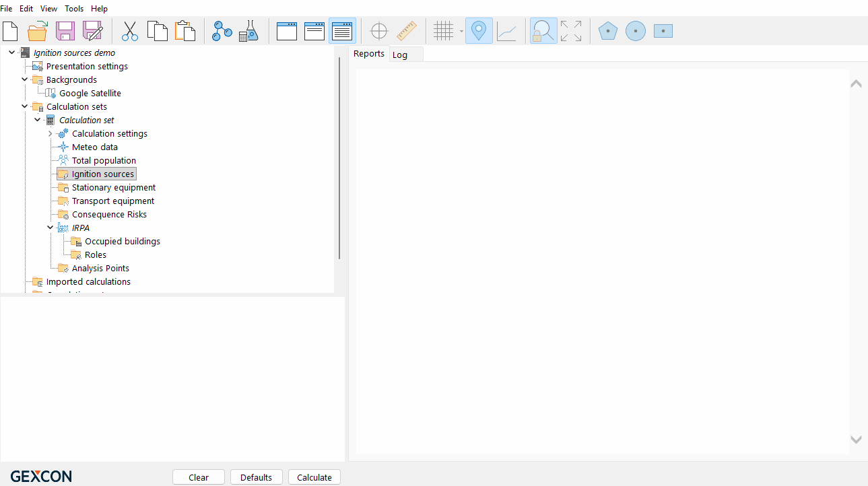Click the Calculation settings gears icon
Viewport: 868px width, 486px height.
pos(63,133)
